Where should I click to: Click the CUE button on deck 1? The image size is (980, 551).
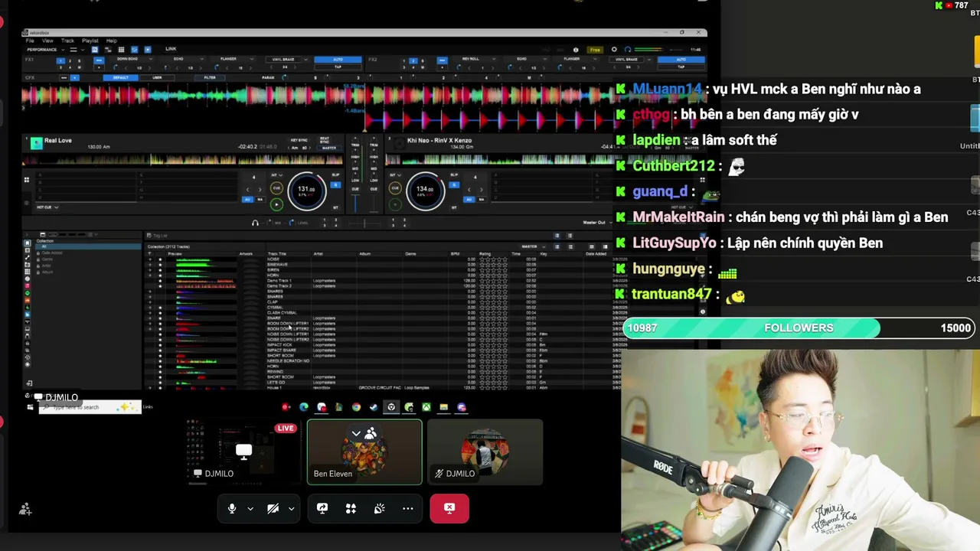[x=276, y=188]
